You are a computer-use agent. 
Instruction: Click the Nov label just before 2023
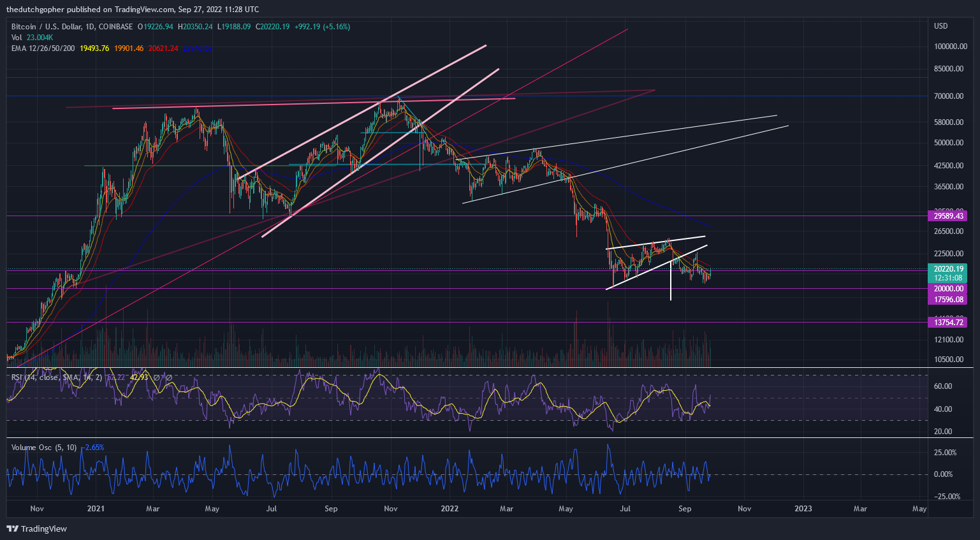point(744,509)
